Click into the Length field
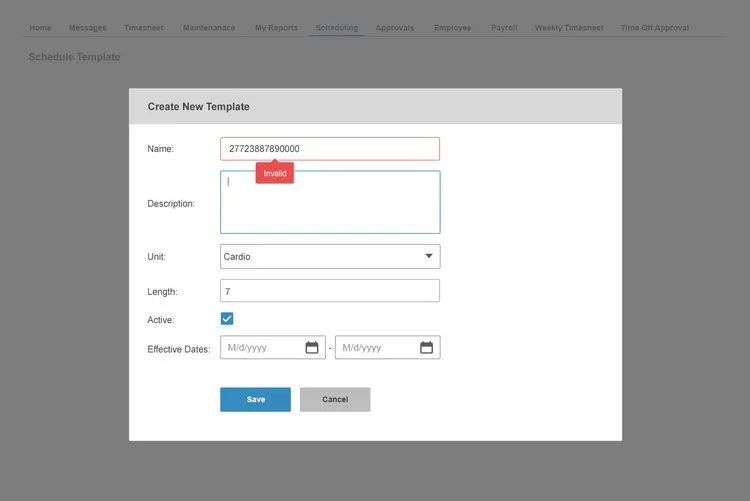Image resolution: width=750 pixels, height=501 pixels. [x=330, y=291]
